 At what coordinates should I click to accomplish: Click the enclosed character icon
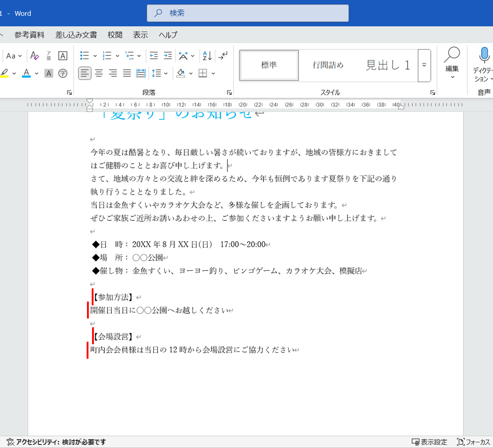pos(63,73)
